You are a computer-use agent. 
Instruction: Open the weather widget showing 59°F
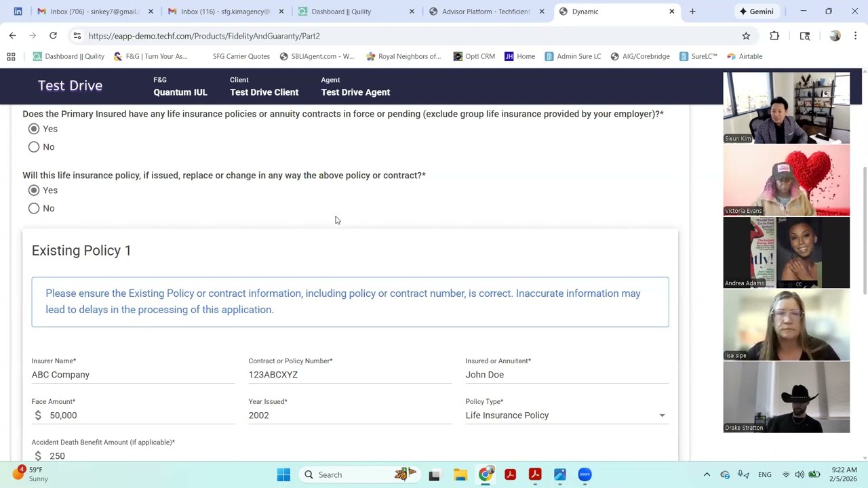click(x=31, y=474)
